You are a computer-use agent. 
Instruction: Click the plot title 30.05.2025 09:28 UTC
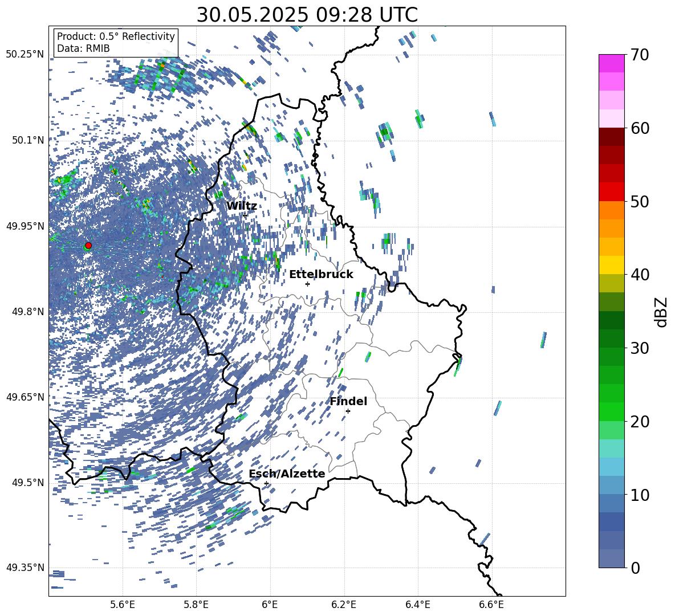[307, 15]
